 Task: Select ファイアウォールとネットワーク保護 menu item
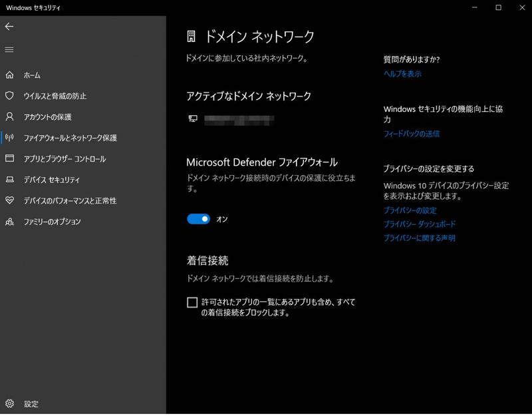point(70,138)
